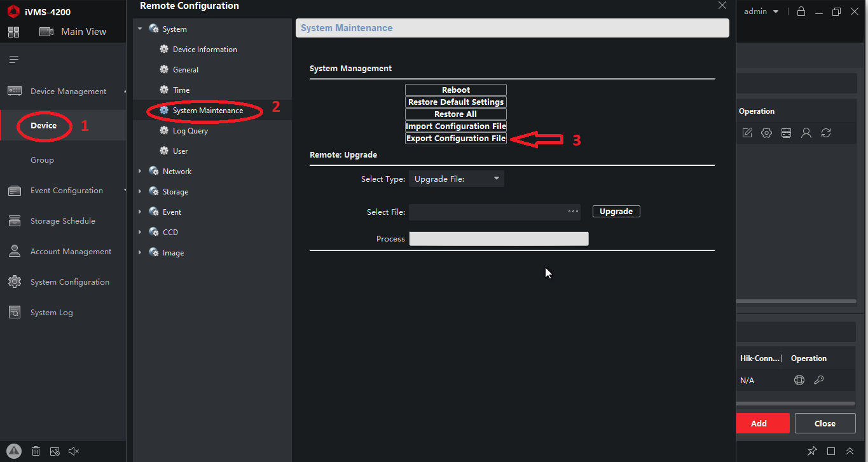Click the refresh icon in the Operation column
This screenshot has width=868, height=462.
826,133
